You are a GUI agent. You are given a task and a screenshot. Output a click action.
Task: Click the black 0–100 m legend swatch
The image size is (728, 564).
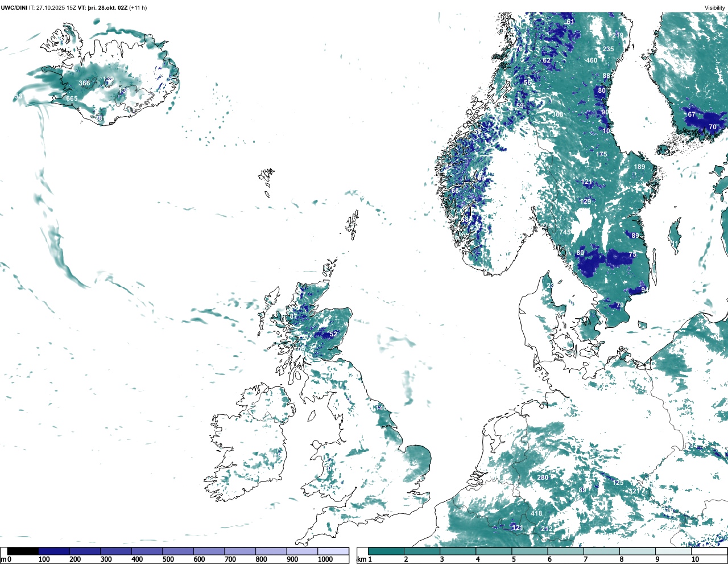23,551
